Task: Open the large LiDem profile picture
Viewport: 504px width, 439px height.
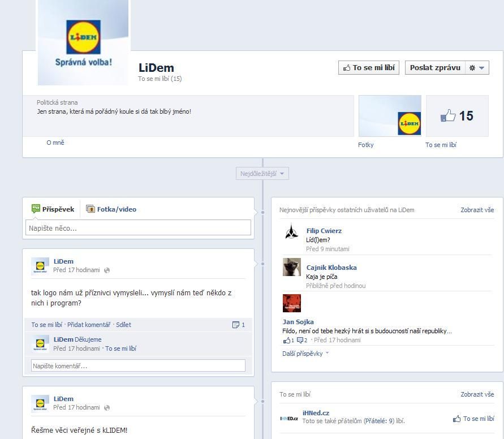Action: (x=83, y=42)
